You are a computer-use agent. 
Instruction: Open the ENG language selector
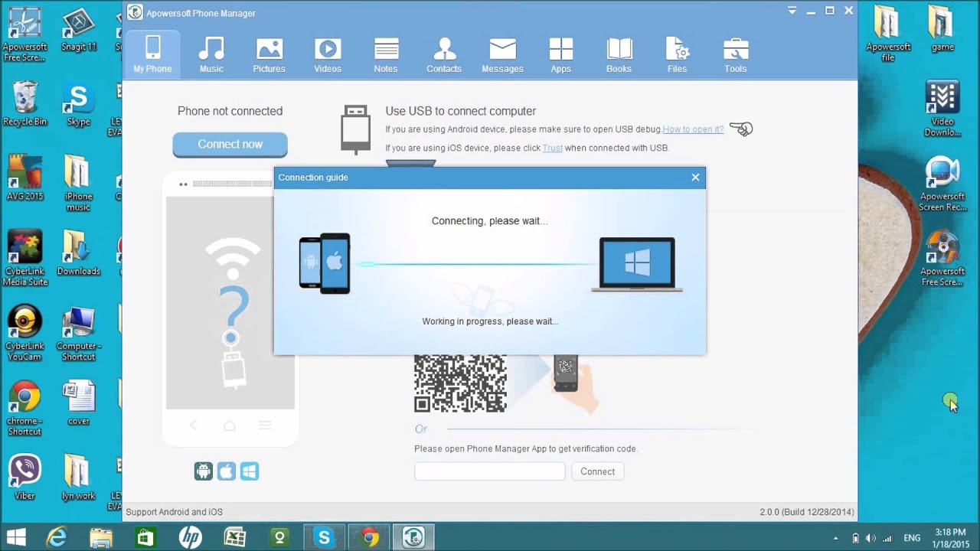click(912, 538)
